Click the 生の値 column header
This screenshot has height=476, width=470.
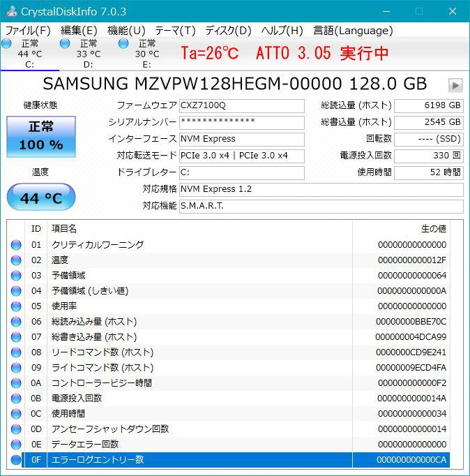point(401,229)
